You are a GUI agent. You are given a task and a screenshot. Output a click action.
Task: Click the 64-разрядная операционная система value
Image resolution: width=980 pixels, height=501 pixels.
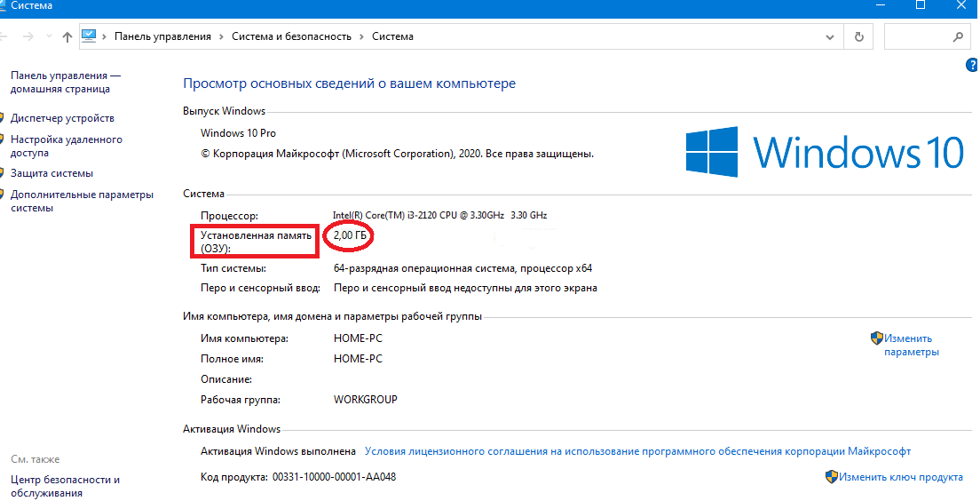463,268
